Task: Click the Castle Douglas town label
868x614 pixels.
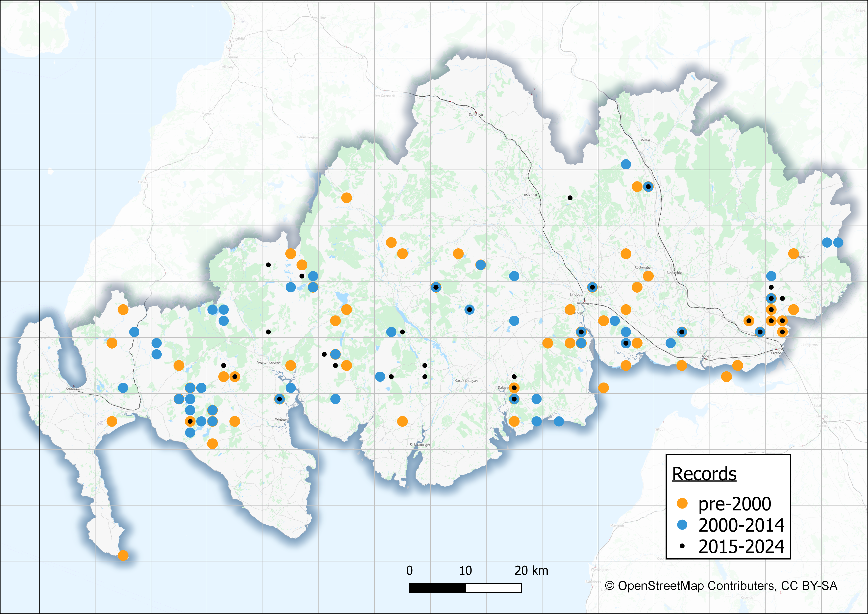Action: click(x=466, y=381)
